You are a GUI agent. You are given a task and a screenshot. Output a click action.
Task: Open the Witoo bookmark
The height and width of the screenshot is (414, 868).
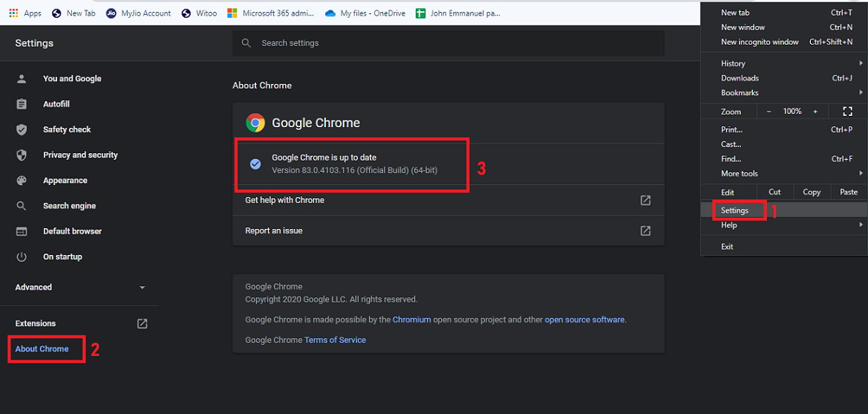pyautogui.click(x=199, y=13)
